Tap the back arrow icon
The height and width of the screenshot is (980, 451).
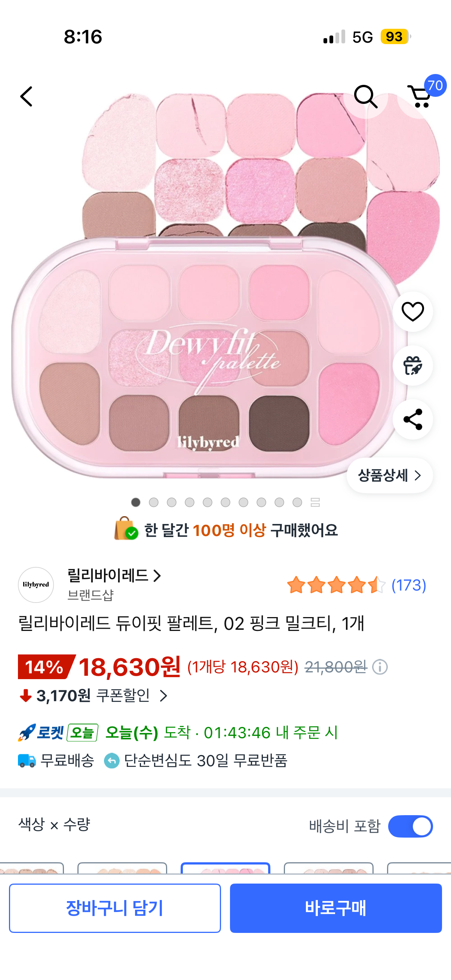pos(26,96)
